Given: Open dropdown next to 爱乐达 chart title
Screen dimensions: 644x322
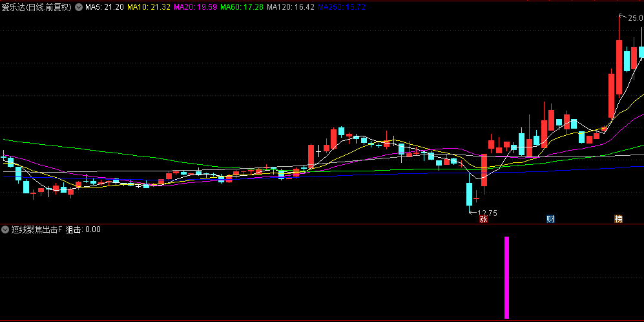Looking at the screenshot, I should click(78, 6).
